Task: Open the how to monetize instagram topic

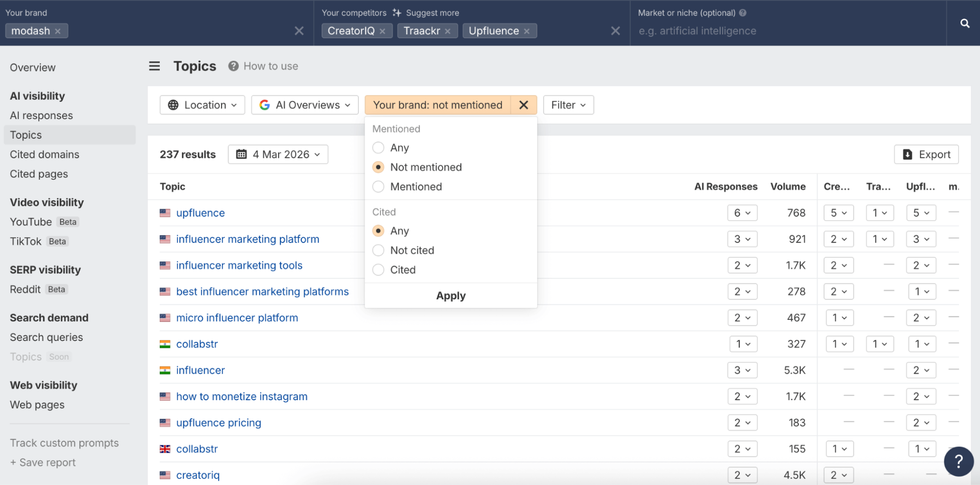Action: tap(242, 397)
